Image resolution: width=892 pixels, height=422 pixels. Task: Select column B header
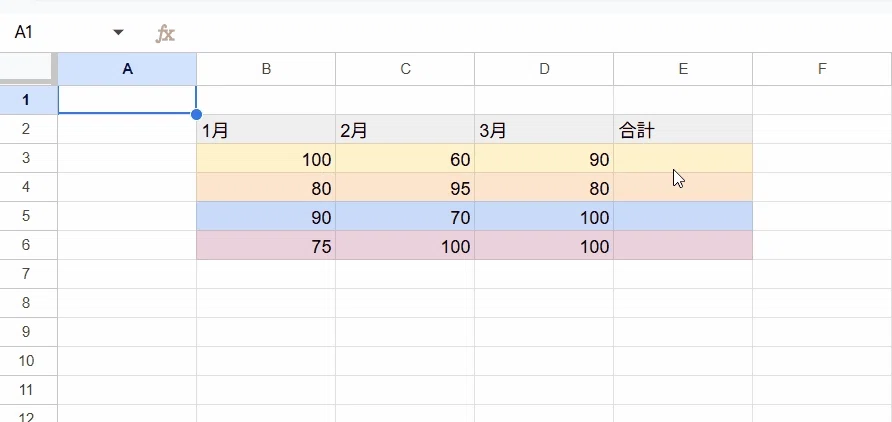click(x=266, y=69)
